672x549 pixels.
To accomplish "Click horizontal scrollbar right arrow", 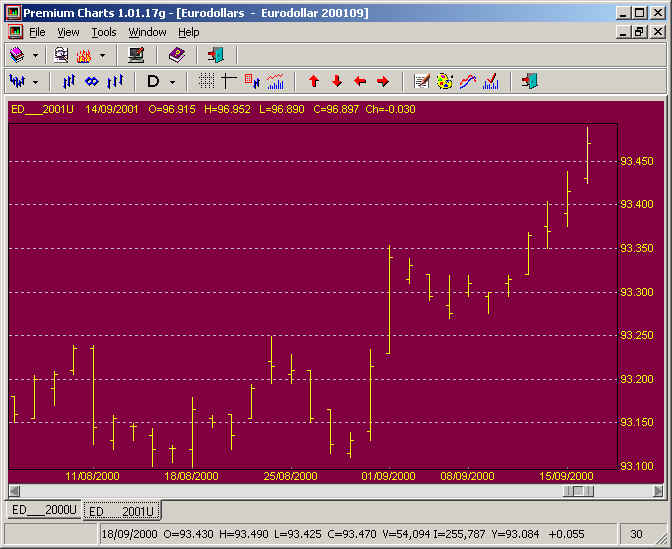I will point(657,491).
